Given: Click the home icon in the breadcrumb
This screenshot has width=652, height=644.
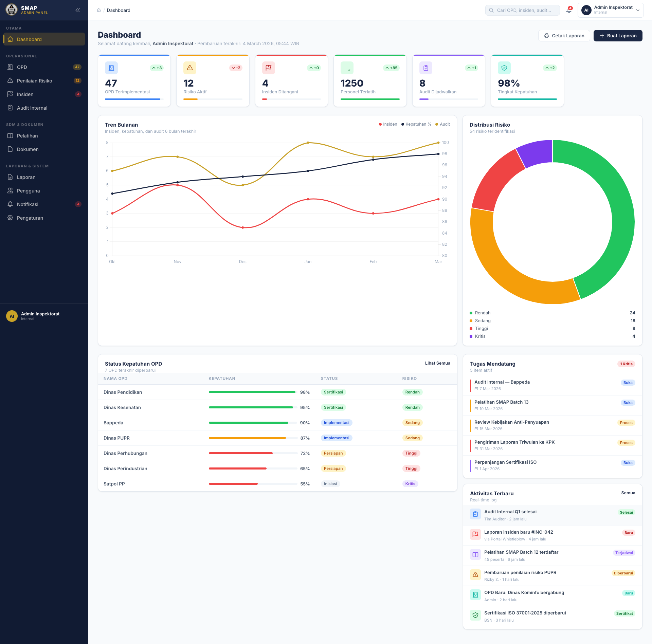Looking at the screenshot, I should 99,10.
